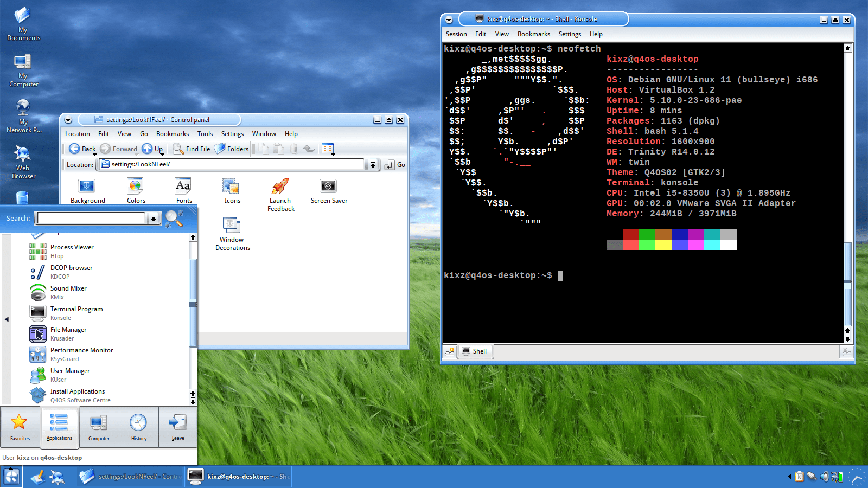Open the Search field dropdown arrow

click(x=154, y=218)
